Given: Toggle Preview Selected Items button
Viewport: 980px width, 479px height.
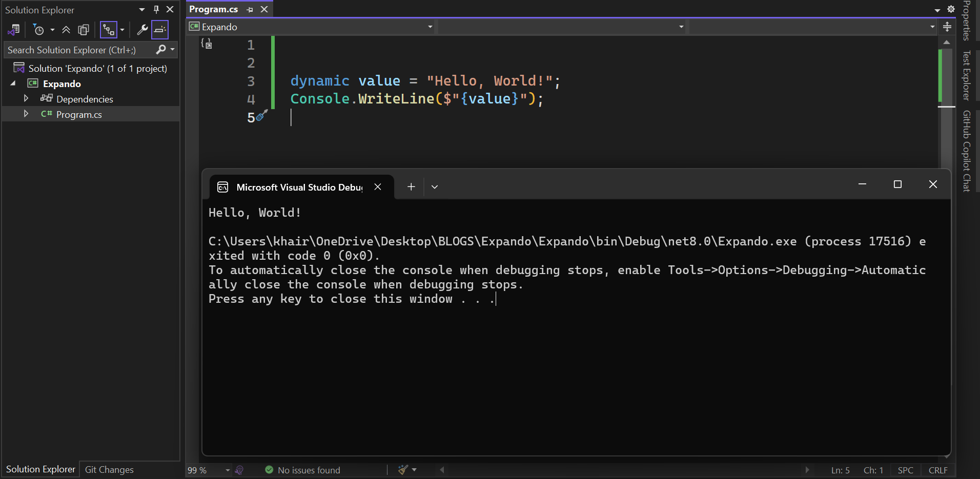Looking at the screenshot, I should [160, 30].
